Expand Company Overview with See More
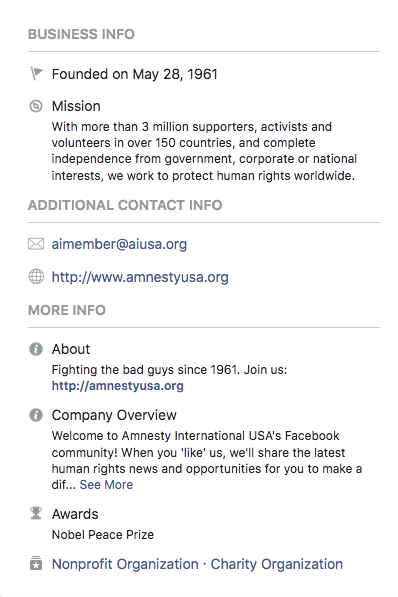 point(106,485)
